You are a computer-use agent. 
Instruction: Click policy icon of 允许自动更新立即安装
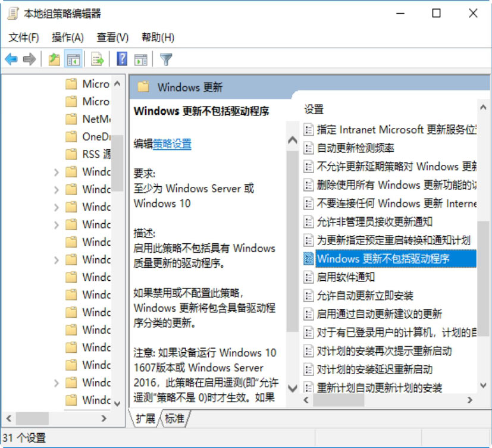click(308, 296)
